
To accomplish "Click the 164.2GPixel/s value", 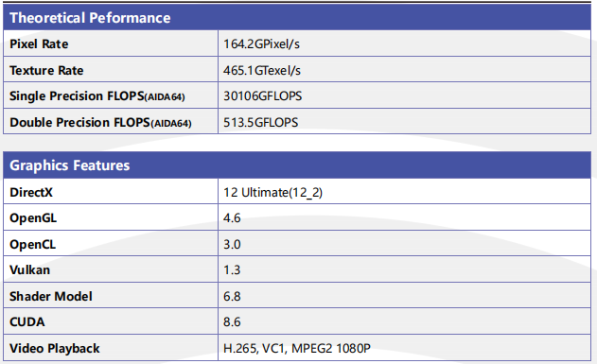I will pyautogui.click(x=261, y=44).
